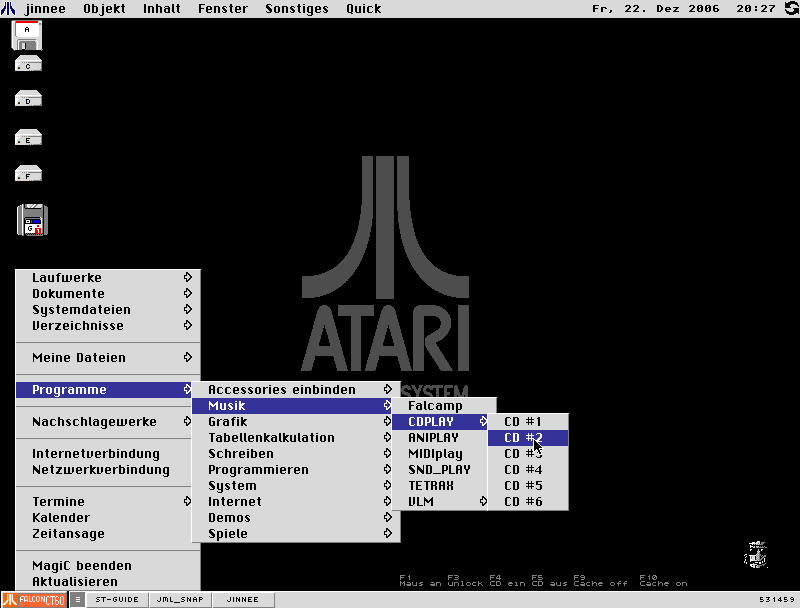This screenshot has width=800, height=608.
Task: Select the Musik menu entry
Action: [x=292, y=406]
